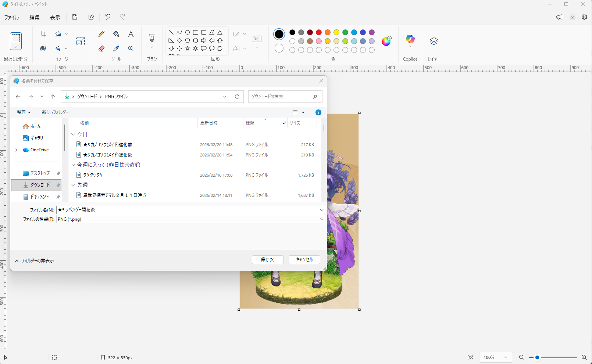
Task: Open the Edit colors wheel
Action: pos(386,41)
